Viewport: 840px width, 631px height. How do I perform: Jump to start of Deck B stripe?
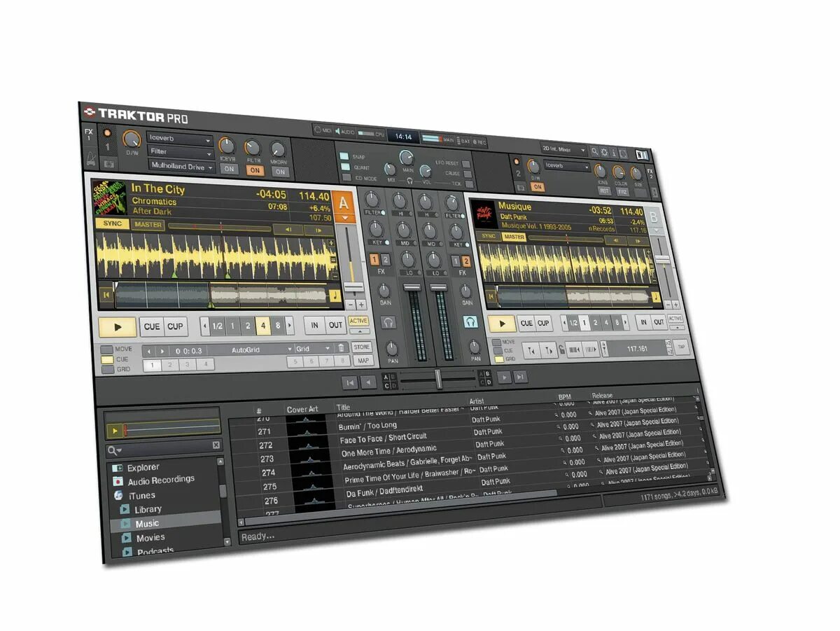coord(491,295)
